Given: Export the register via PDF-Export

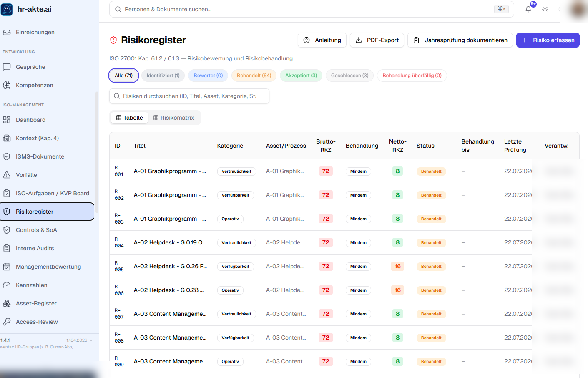Looking at the screenshot, I should tap(377, 40).
